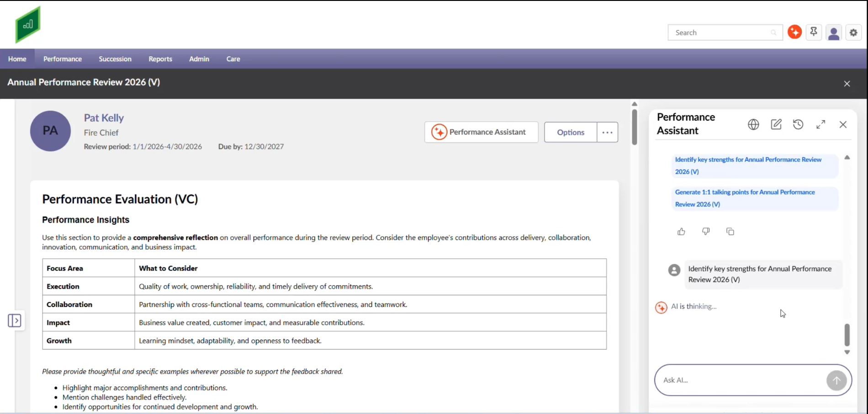868x414 pixels.
Task: Start a new chat with the edit icon
Action: pyautogui.click(x=776, y=124)
